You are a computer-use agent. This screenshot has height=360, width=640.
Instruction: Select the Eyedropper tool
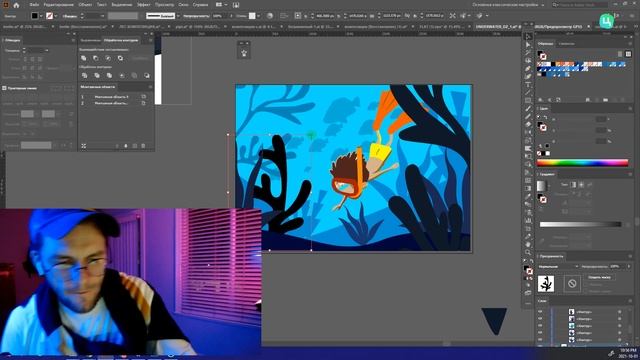[x=528, y=196]
